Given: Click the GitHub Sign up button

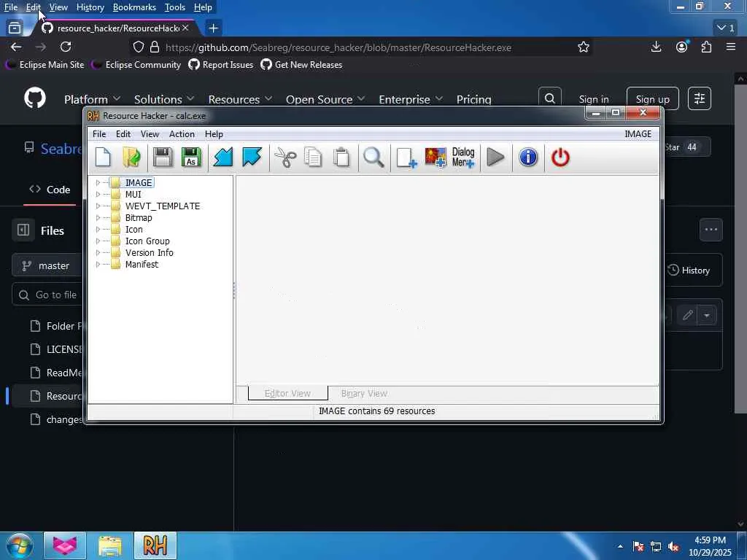Looking at the screenshot, I should pyautogui.click(x=652, y=98).
